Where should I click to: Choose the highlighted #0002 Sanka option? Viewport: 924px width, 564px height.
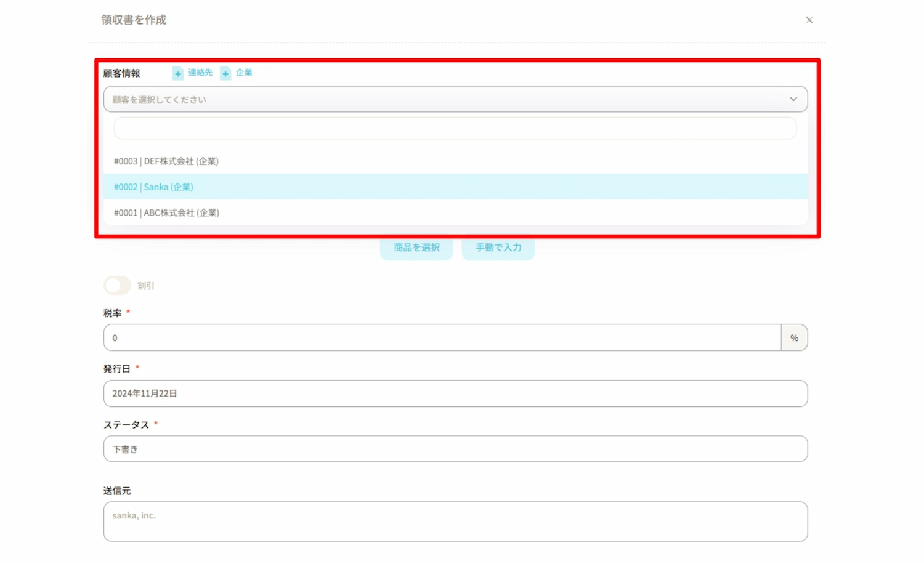[x=154, y=187]
